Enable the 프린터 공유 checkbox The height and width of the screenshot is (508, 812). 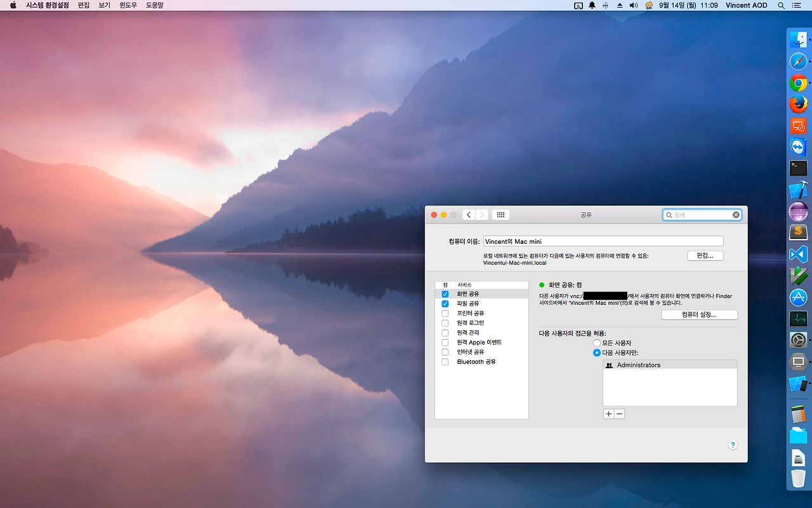pyautogui.click(x=445, y=314)
